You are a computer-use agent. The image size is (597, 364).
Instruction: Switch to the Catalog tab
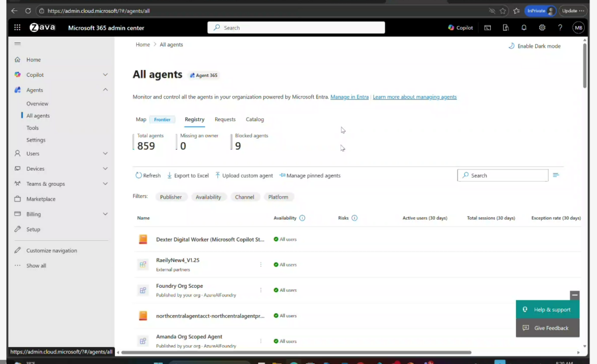tap(255, 119)
